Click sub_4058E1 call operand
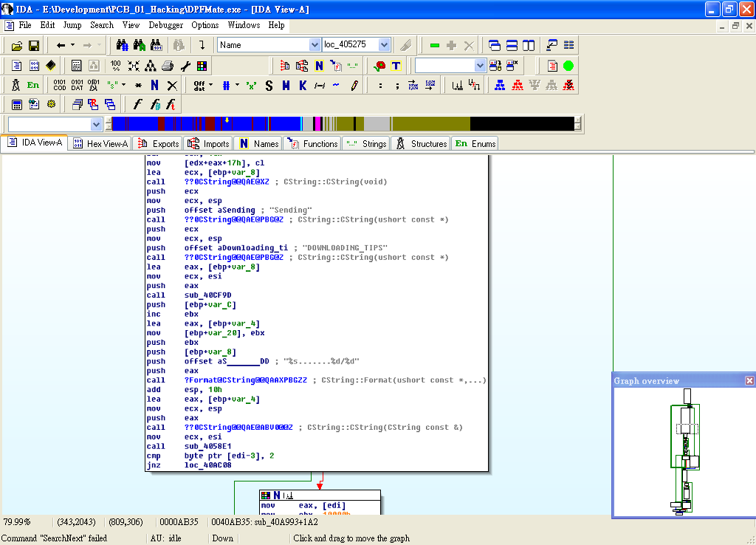 coord(207,447)
